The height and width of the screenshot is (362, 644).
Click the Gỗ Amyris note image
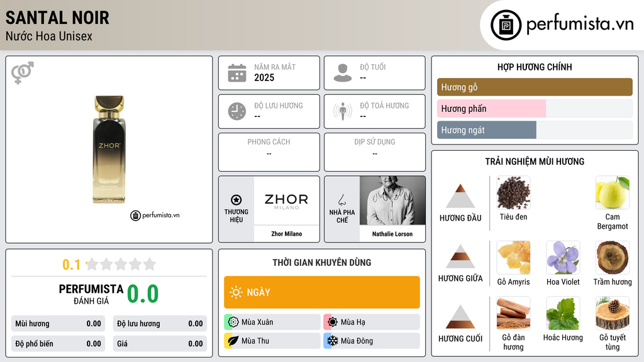pyautogui.click(x=513, y=257)
